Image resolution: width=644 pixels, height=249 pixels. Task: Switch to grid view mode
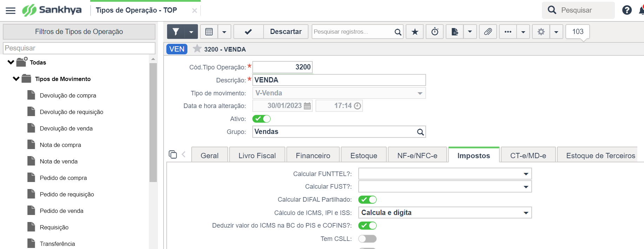[209, 32]
